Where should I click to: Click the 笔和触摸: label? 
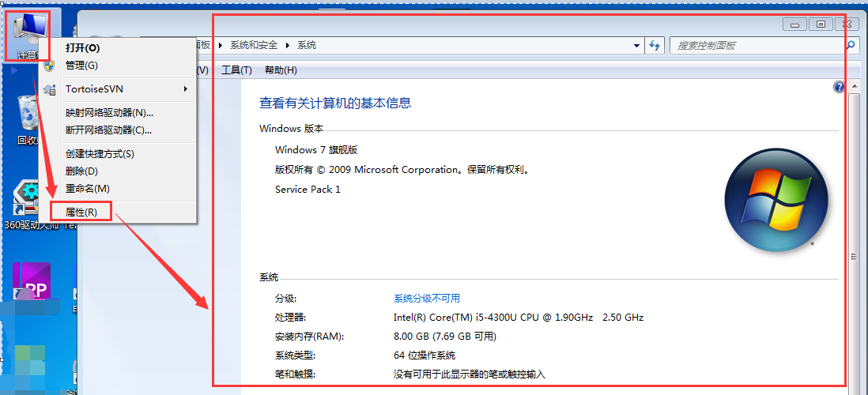(295, 374)
